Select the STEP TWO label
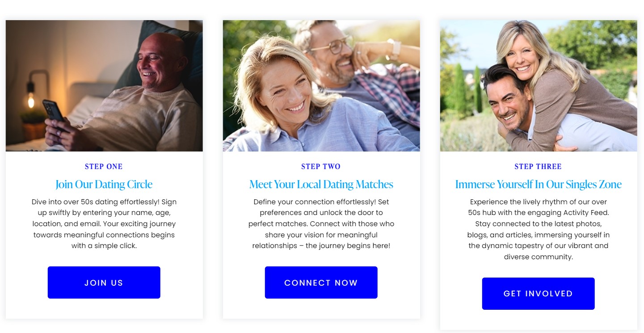 321,167
